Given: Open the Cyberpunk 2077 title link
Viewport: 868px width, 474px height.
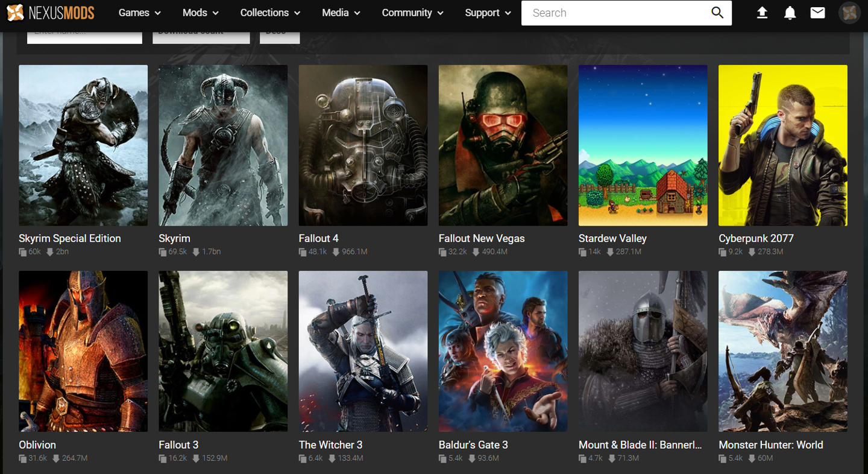Looking at the screenshot, I should coord(756,238).
